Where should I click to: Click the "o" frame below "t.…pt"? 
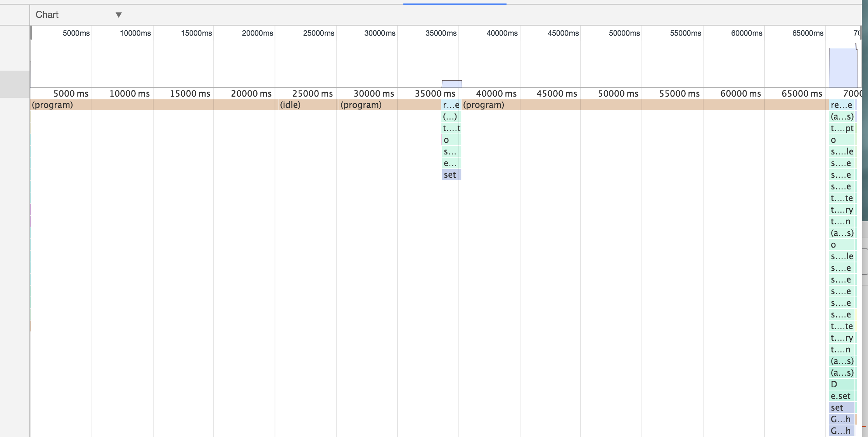[842, 140]
